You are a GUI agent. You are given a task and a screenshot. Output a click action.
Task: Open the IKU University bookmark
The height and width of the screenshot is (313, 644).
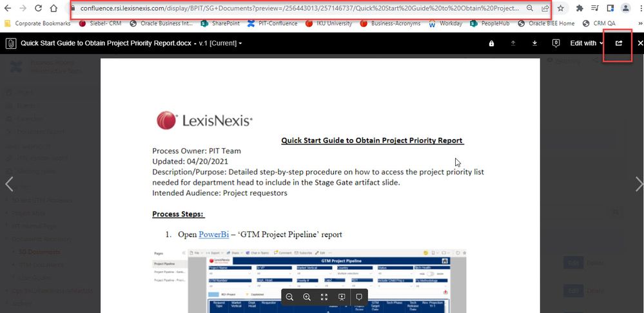click(329, 23)
